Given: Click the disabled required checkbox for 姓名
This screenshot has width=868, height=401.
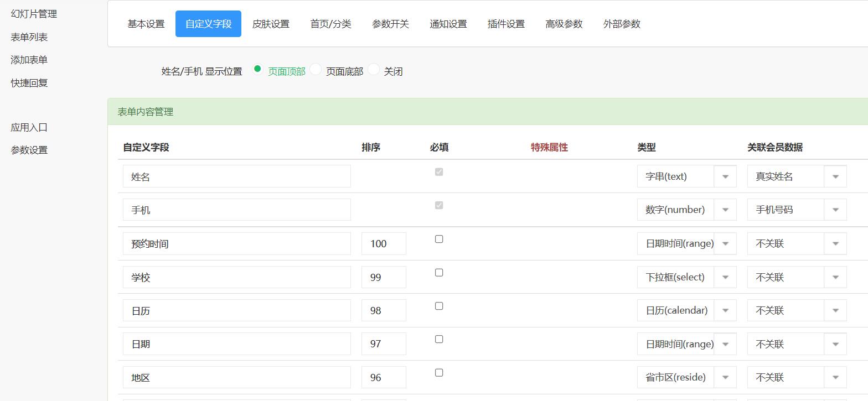Looking at the screenshot, I should (x=439, y=172).
